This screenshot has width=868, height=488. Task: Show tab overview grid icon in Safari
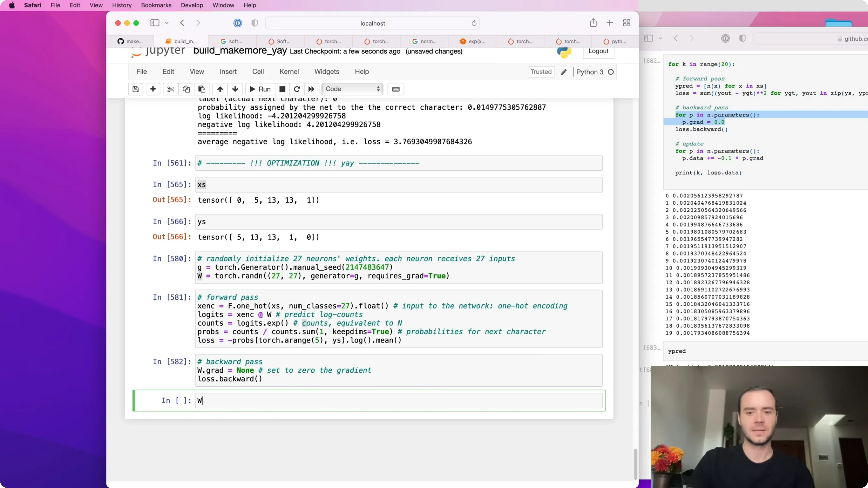pos(626,23)
